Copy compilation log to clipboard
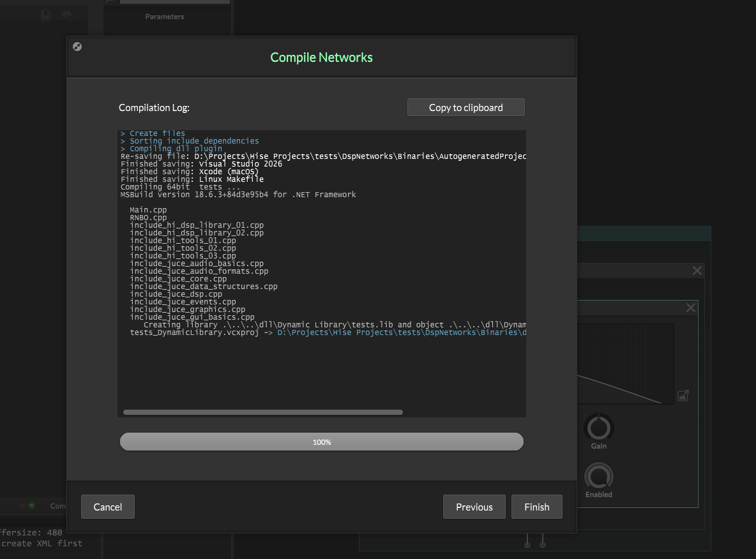 click(x=465, y=107)
